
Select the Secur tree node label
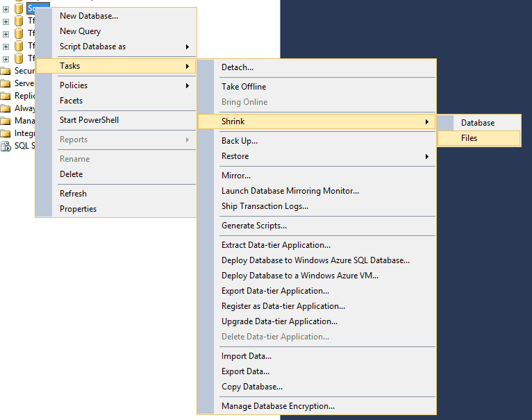pyautogui.click(x=24, y=71)
